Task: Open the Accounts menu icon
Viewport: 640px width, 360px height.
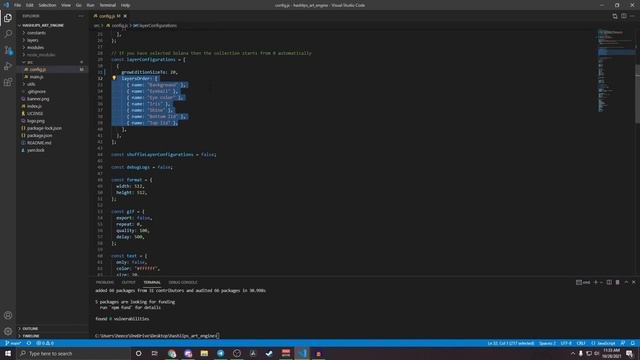Action: (8, 315)
